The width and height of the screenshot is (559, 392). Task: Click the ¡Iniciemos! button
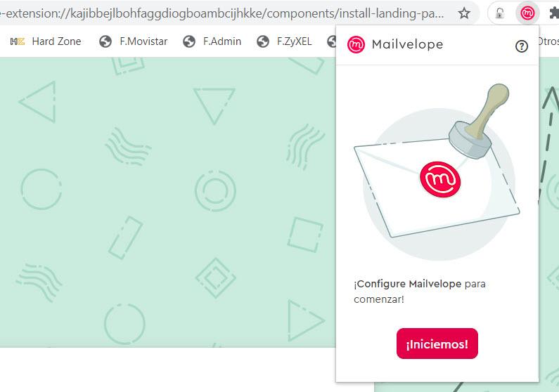pos(437,344)
